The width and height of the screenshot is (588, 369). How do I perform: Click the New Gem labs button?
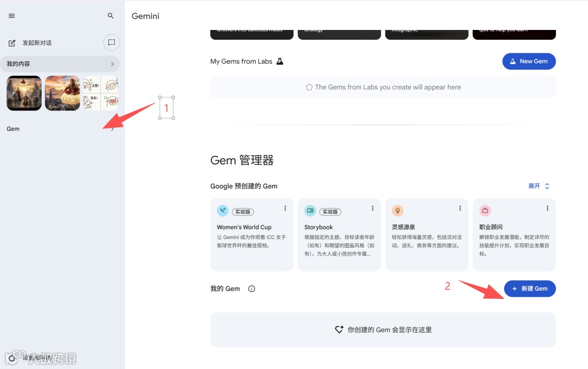coord(529,61)
